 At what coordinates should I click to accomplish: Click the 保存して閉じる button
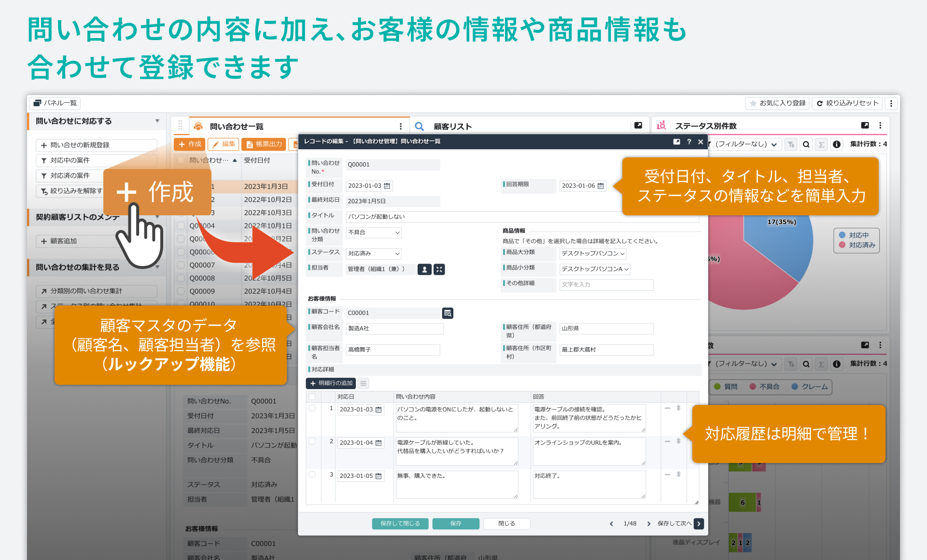pos(400,523)
